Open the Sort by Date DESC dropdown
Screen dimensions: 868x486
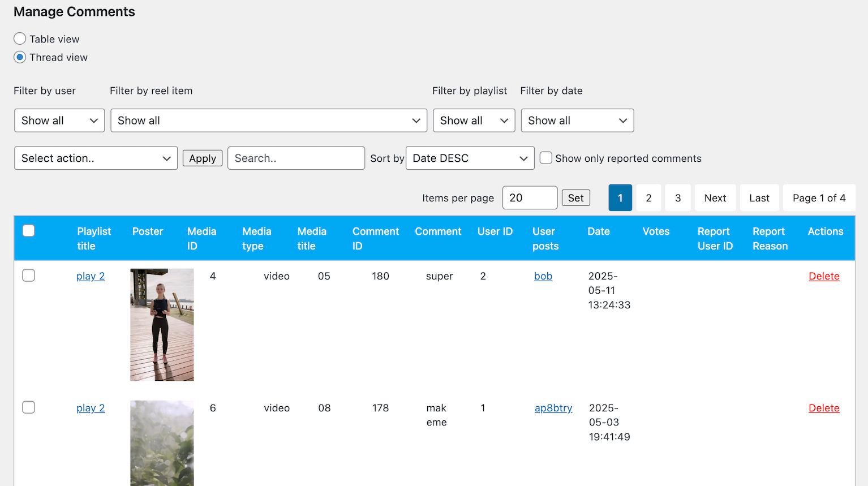470,158
